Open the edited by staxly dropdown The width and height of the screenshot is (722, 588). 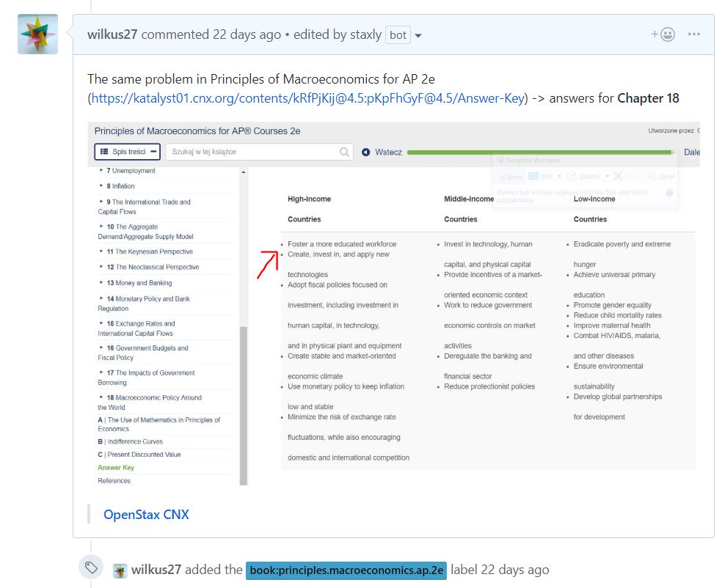[x=417, y=34]
